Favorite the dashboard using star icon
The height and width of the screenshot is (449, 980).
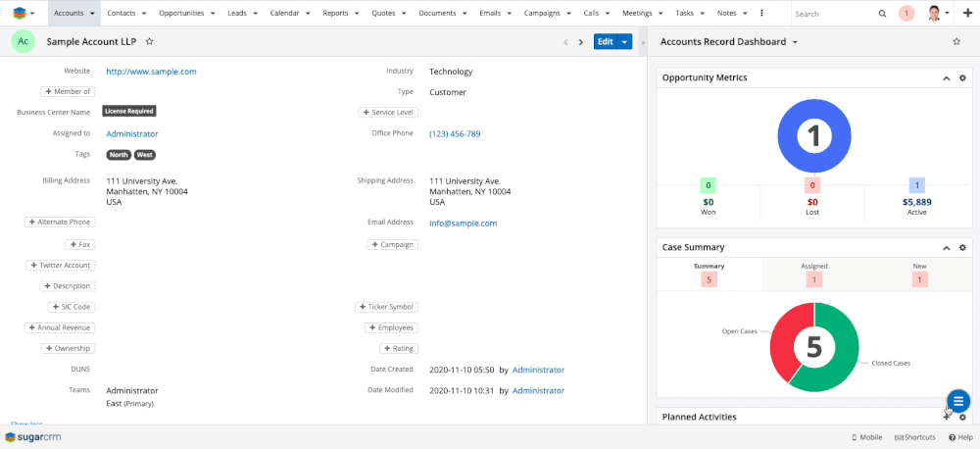tap(956, 42)
